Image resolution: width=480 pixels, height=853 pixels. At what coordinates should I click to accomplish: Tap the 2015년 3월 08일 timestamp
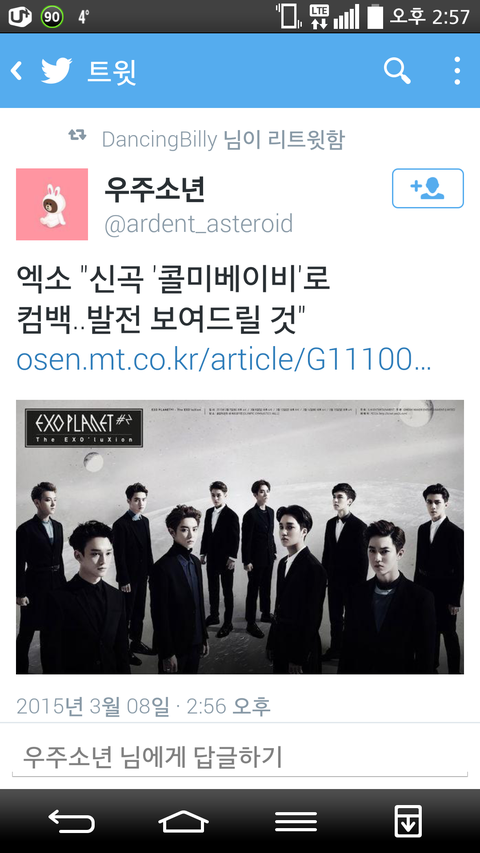(x=143, y=706)
